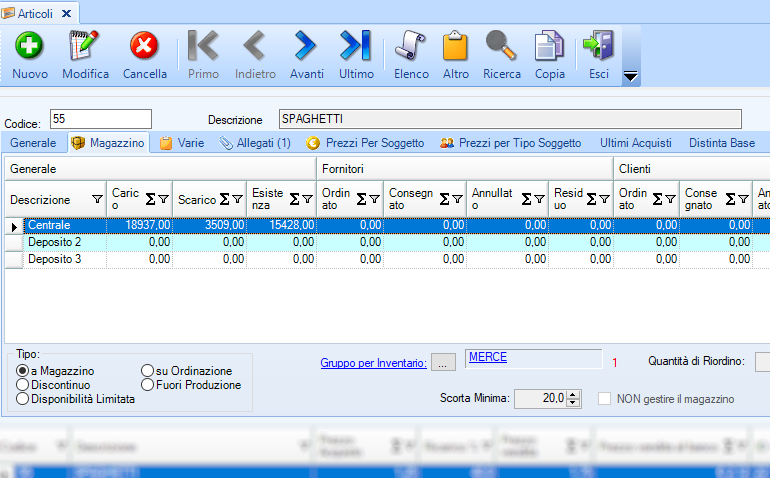Viewport: 770px width, 478px height.
Task: Open the Prezzi Per Soggetto tab
Action: (366, 143)
